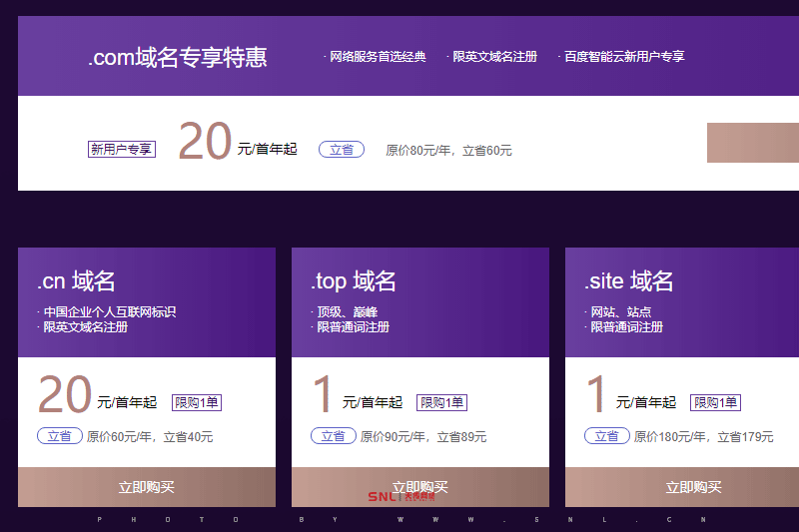
Task: Click the 限购1单 label on the .site card
Action: [715, 402]
